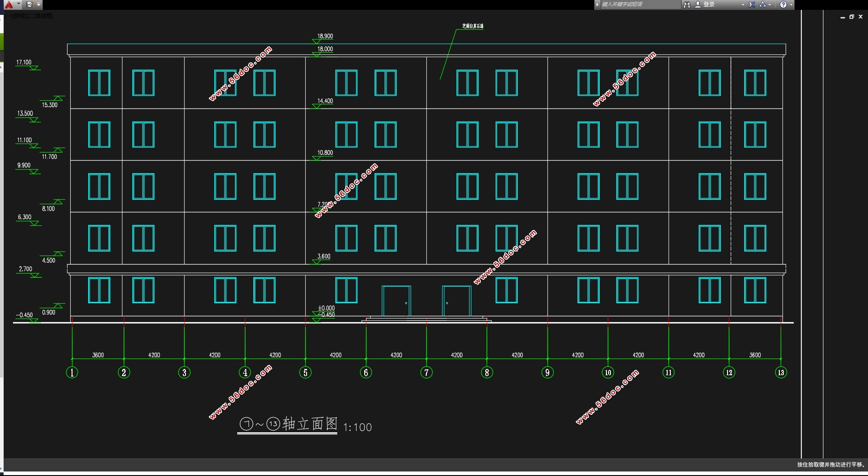This screenshot has height=476, width=868.
Task: Select the 3600 dimension between axes 12 and 13
Action: pyautogui.click(x=755, y=355)
